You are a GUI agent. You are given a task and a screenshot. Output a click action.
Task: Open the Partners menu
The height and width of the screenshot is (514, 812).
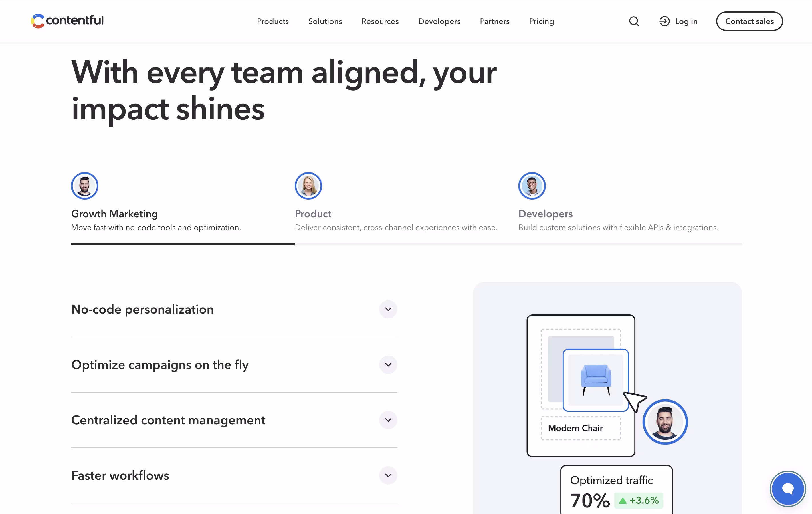pyautogui.click(x=495, y=21)
